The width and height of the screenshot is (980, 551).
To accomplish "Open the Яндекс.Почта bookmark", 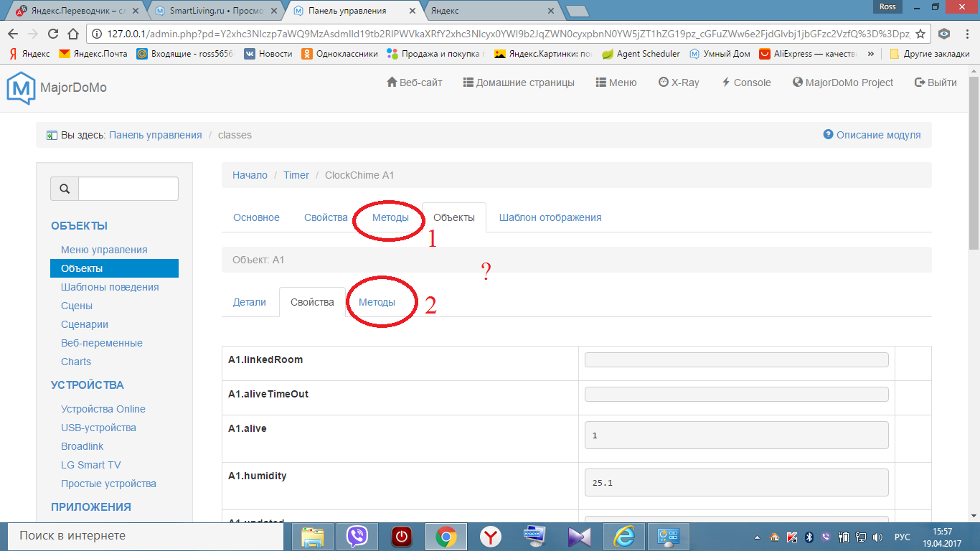I will click(93, 54).
